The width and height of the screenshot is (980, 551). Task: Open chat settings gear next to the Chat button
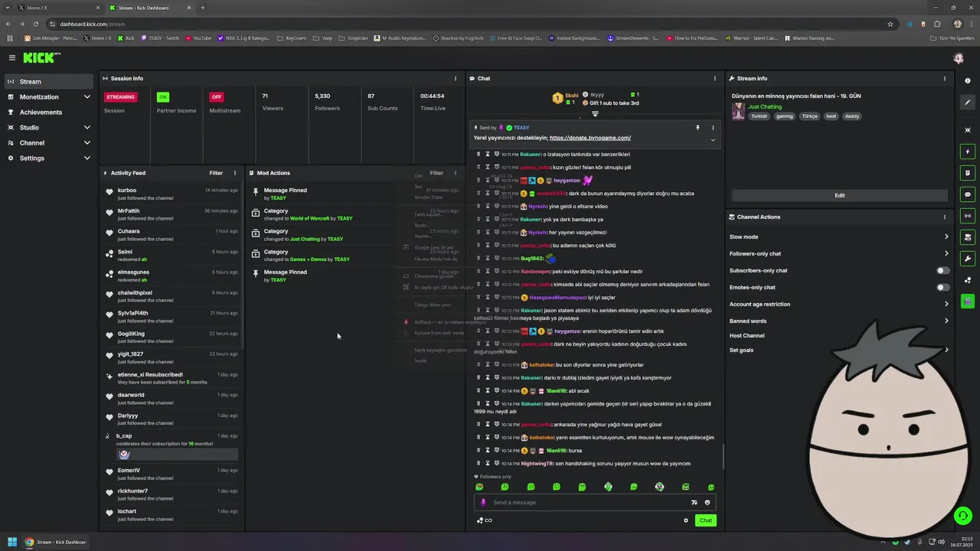[686, 520]
